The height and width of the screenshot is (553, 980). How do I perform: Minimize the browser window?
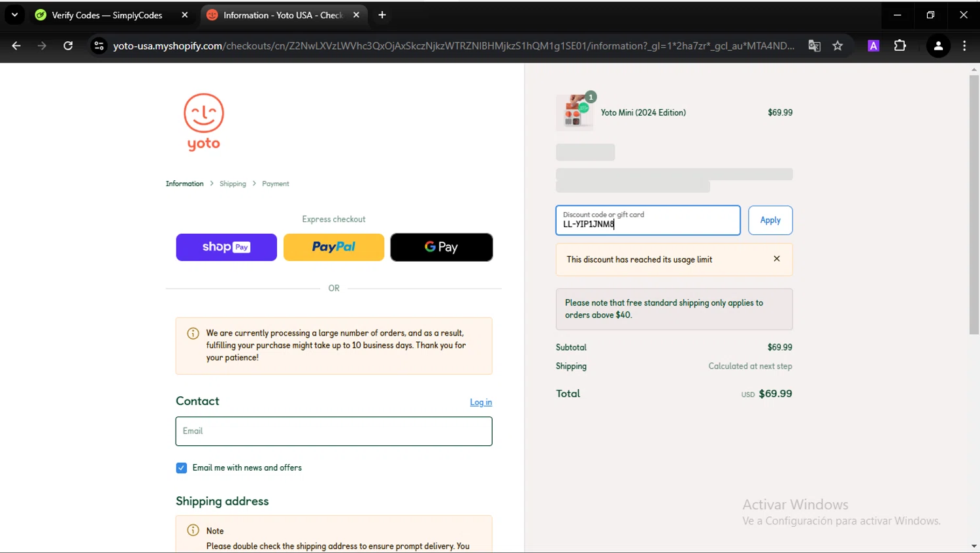coord(898,15)
